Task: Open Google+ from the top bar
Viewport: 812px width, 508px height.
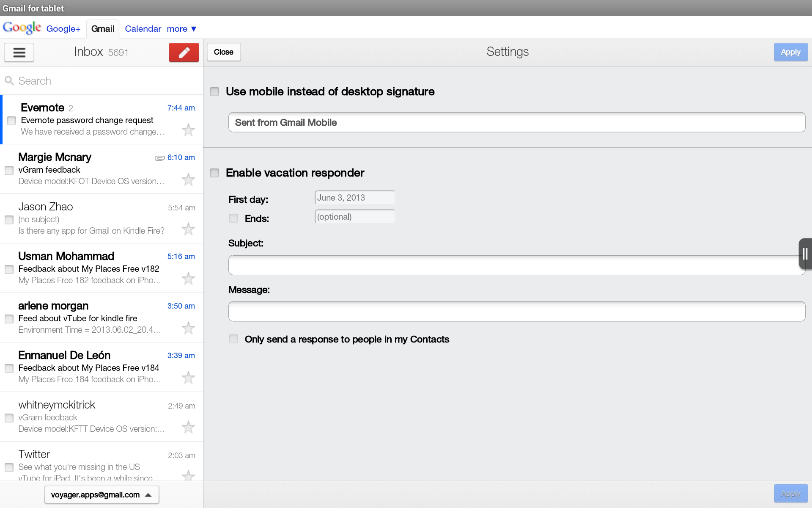Action: pyautogui.click(x=63, y=29)
